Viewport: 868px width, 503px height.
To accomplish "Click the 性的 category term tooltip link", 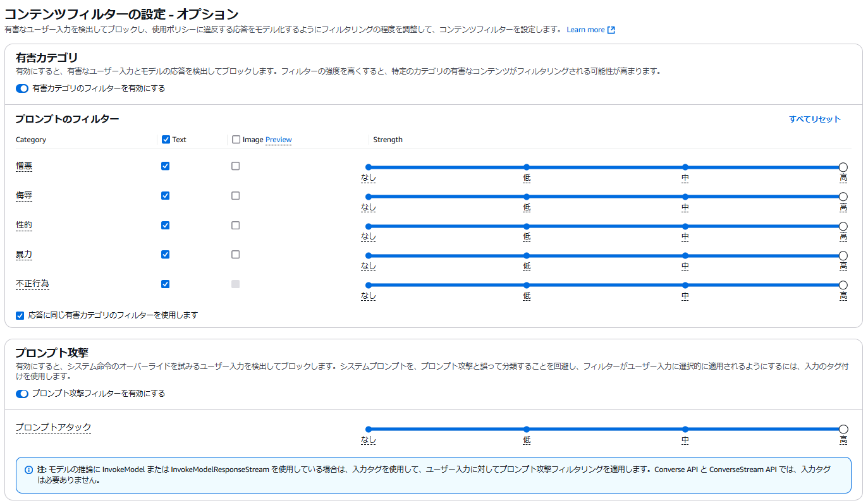I will 23,225.
